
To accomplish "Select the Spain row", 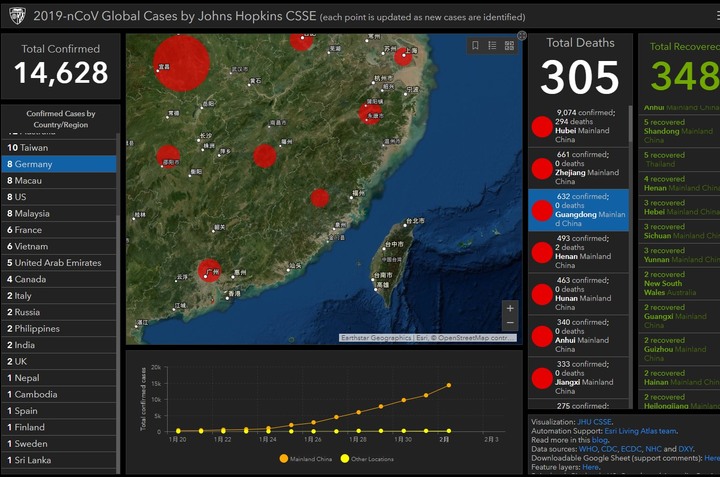I will click(59, 411).
